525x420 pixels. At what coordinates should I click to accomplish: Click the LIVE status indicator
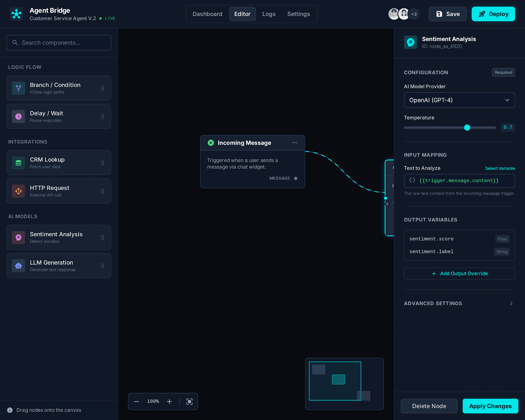[x=107, y=18]
